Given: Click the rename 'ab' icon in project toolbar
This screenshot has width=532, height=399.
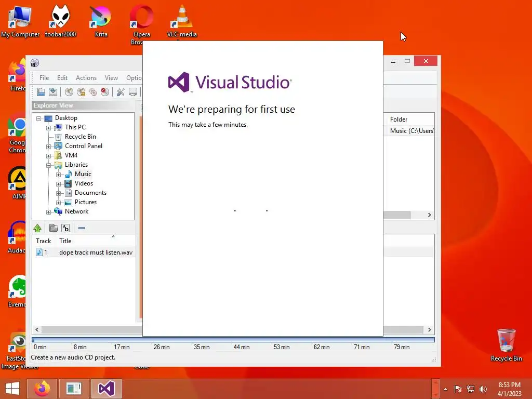Looking at the screenshot, I should [x=65, y=228].
